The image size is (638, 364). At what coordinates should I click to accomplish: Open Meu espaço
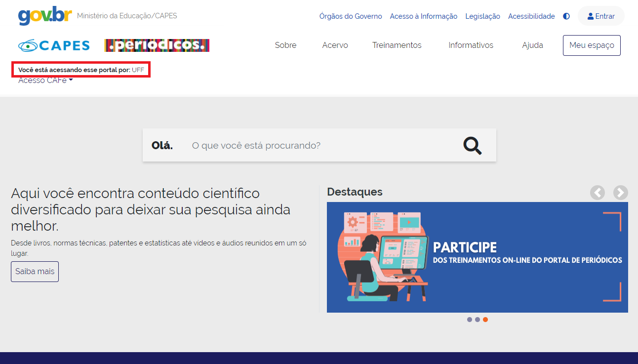[x=592, y=45]
